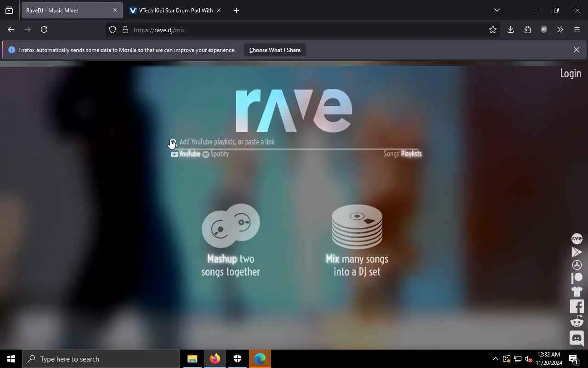Open the merchandise t-shirt icon
The width and height of the screenshot is (588, 368).
[577, 291]
